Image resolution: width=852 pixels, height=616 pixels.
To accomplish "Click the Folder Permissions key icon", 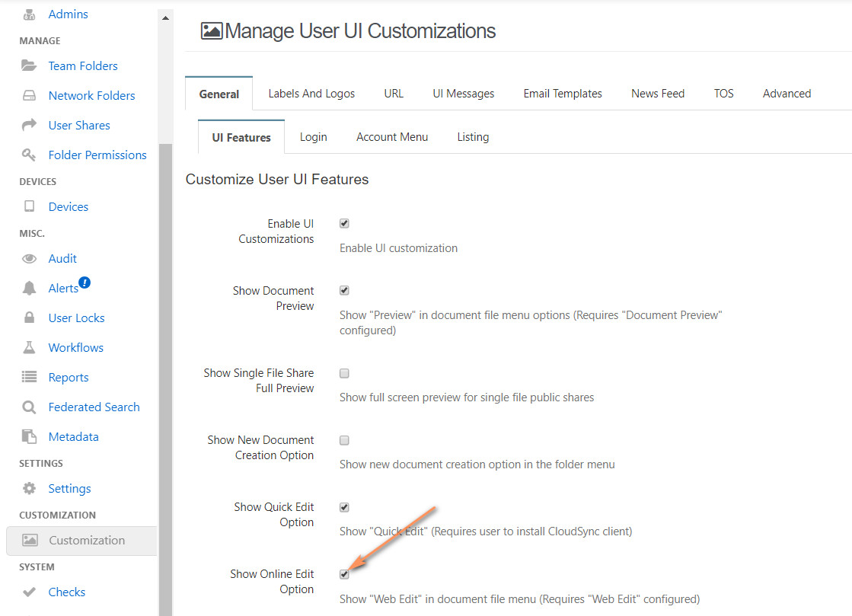I will point(29,155).
